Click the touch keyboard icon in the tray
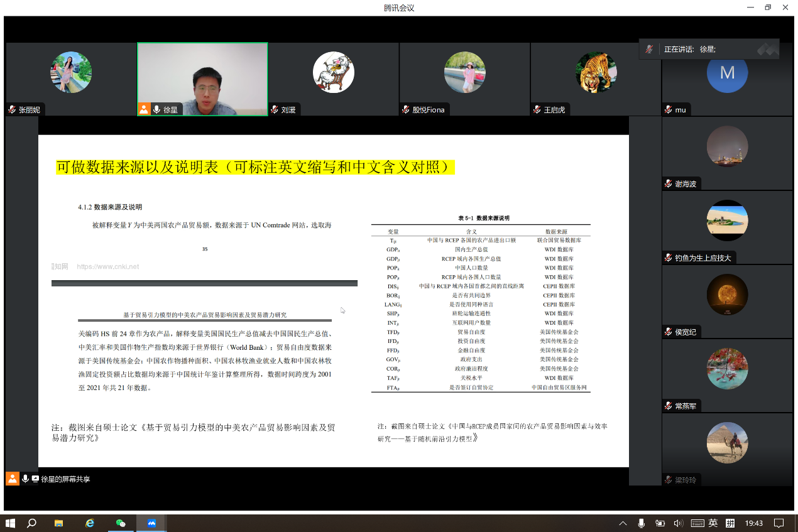 pyautogui.click(x=697, y=523)
